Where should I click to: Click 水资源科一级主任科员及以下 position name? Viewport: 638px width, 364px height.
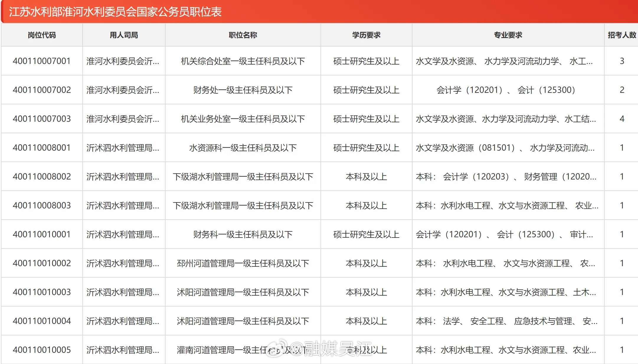243,148
